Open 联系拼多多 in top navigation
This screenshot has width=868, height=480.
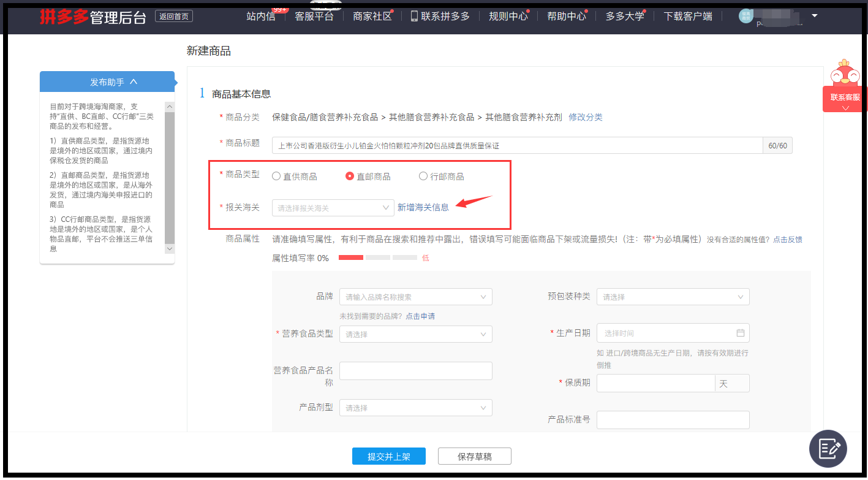click(445, 17)
